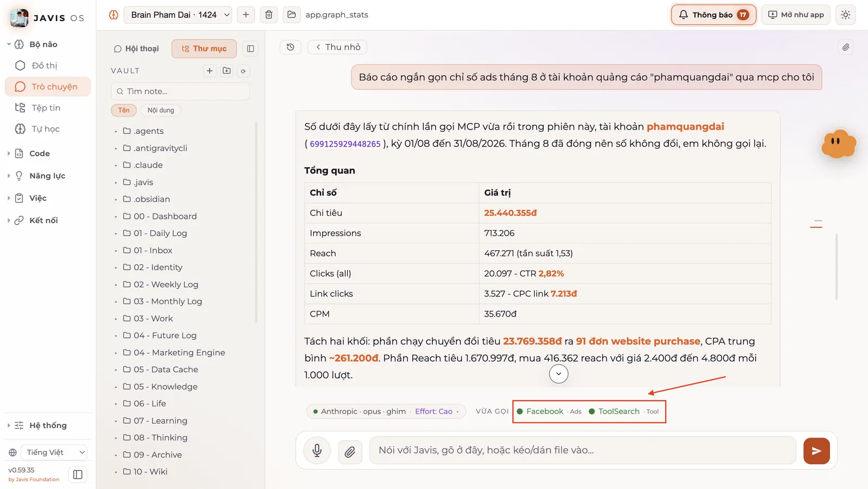Click the Thông báo notifications button
This screenshot has height=489, width=868.
pyautogui.click(x=713, y=15)
